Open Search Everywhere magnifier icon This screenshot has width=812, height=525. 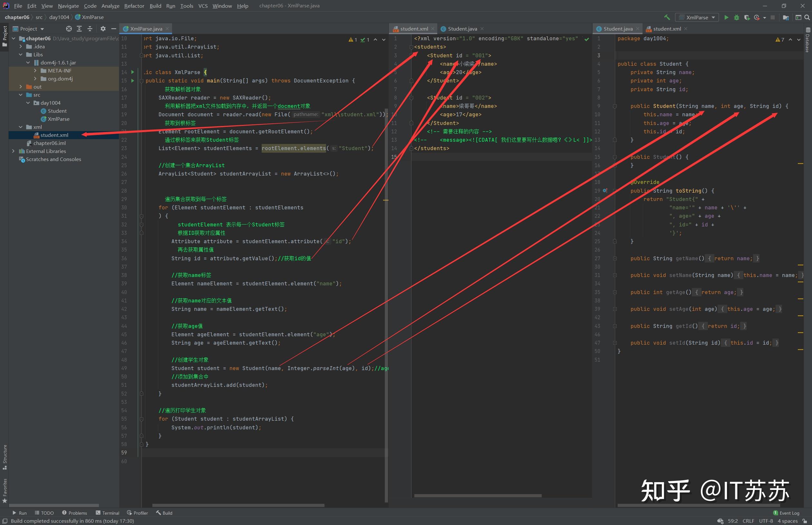[807, 18]
